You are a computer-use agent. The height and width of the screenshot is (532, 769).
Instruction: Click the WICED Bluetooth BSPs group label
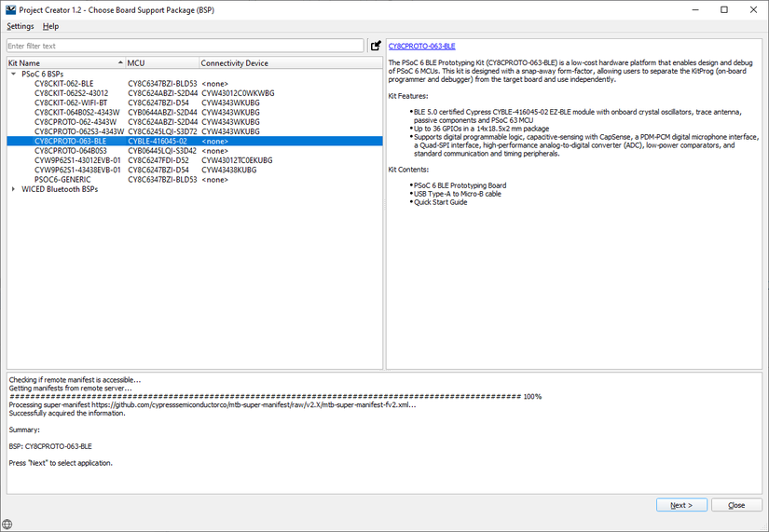coord(60,189)
